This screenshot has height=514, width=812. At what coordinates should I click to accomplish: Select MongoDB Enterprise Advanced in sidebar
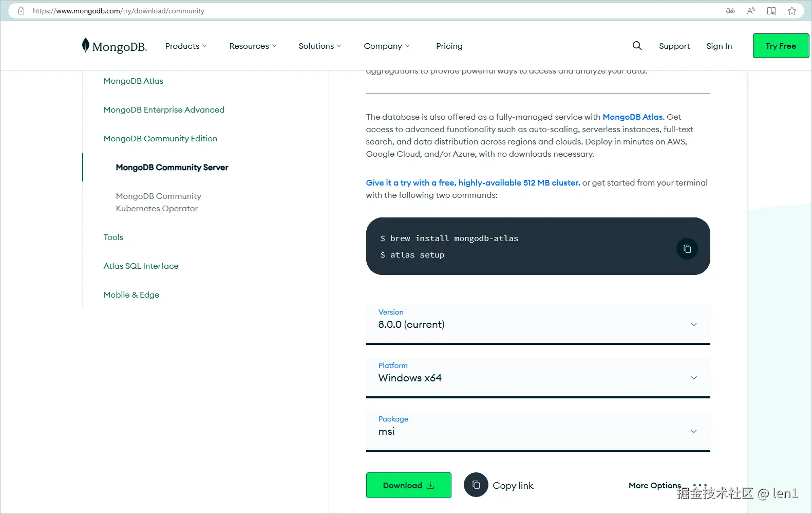[x=164, y=110]
